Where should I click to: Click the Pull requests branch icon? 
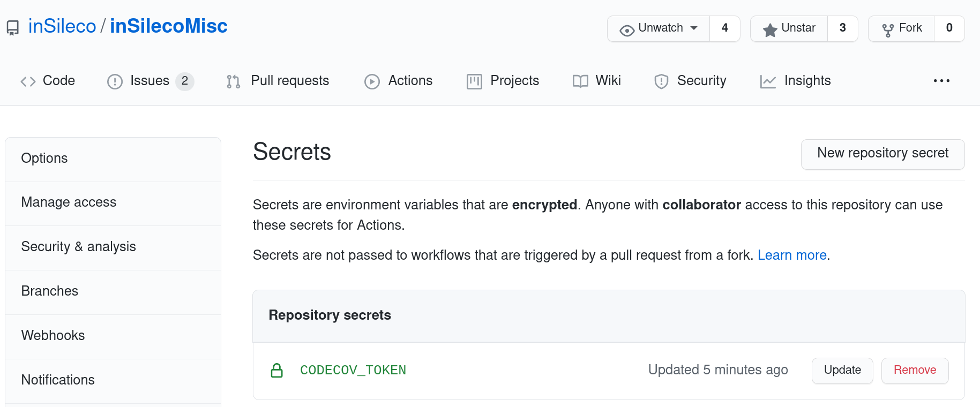click(x=233, y=81)
